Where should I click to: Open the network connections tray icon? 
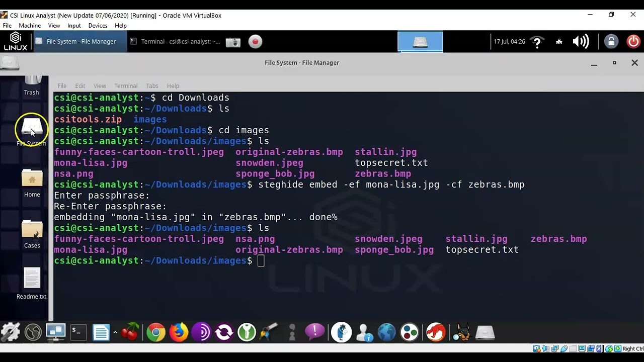[x=559, y=42]
